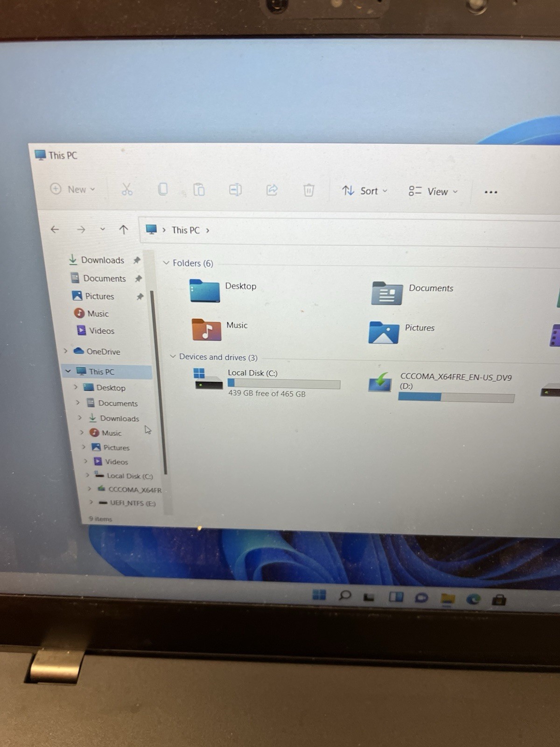The height and width of the screenshot is (747, 560).
Task: Click the computer icon in address bar
Action: [151, 229]
